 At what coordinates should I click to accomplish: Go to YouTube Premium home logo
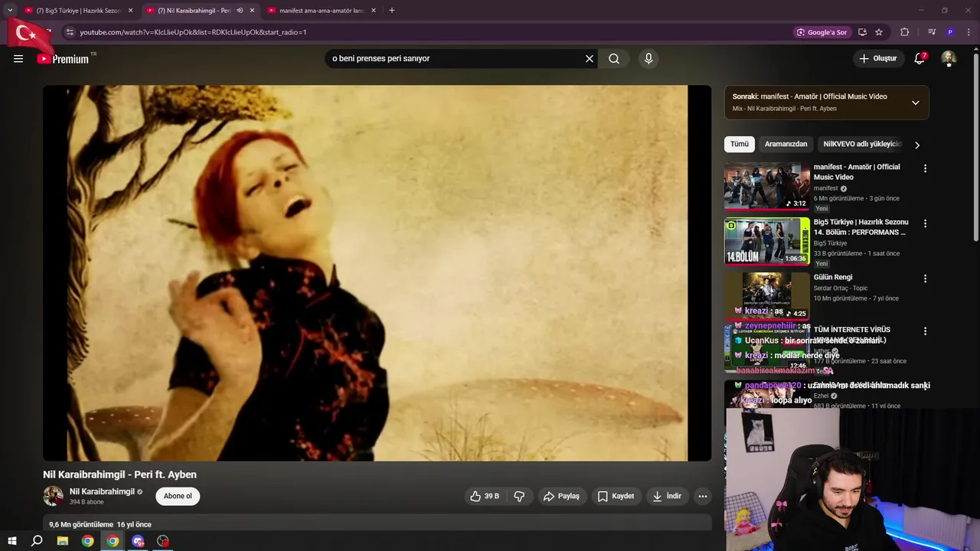[x=64, y=59]
